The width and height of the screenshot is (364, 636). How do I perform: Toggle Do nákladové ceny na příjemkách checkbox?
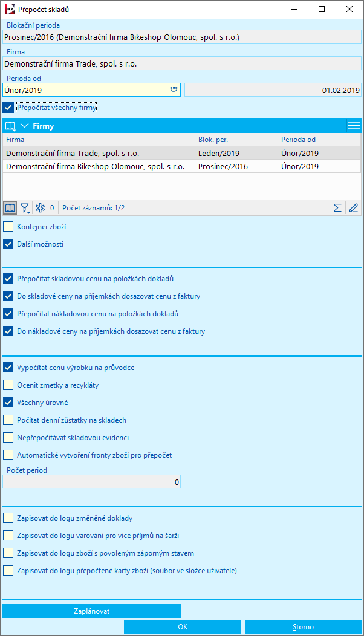pyautogui.click(x=8, y=331)
